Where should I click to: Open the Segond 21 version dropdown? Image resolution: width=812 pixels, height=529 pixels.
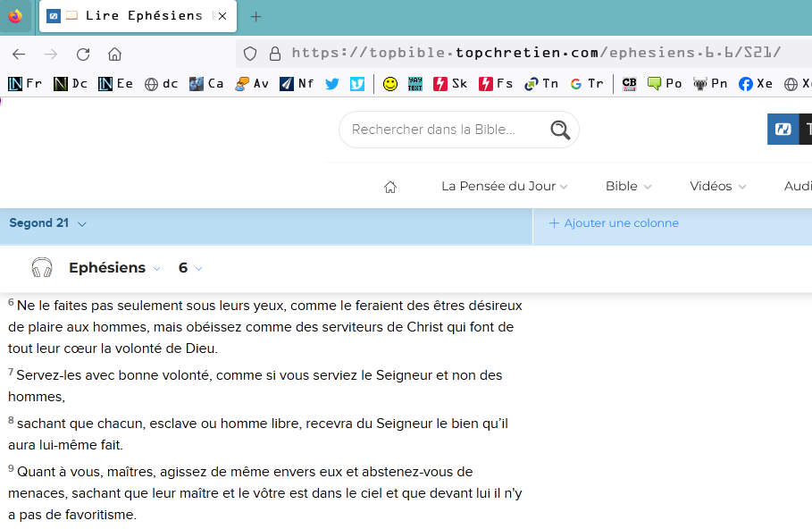[x=47, y=223]
